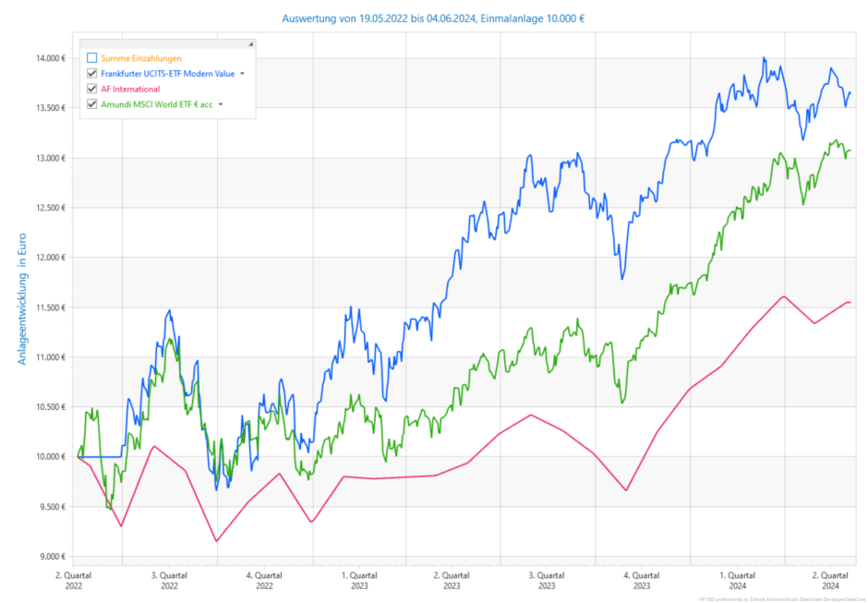868x603 pixels.
Task: Uncheck the Frankfurter UCITS-ETF Modern Value checkbox
Action: pyautogui.click(x=91, y=74)
